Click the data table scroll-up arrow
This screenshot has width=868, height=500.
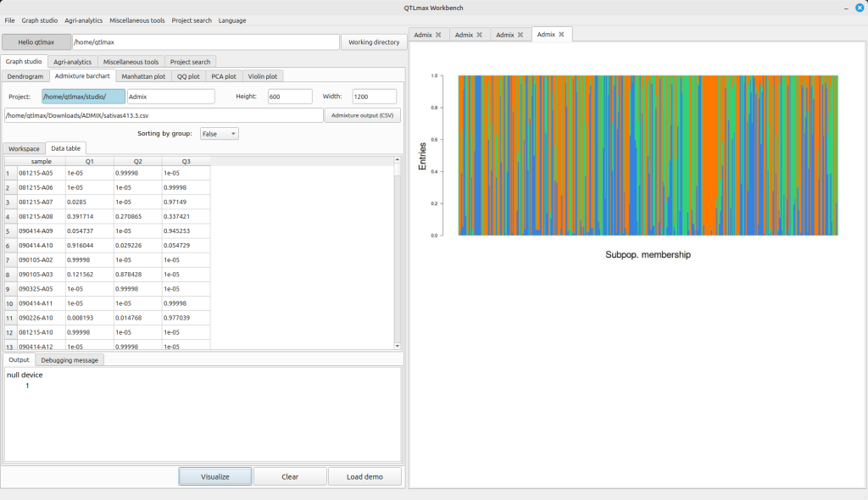398,160
